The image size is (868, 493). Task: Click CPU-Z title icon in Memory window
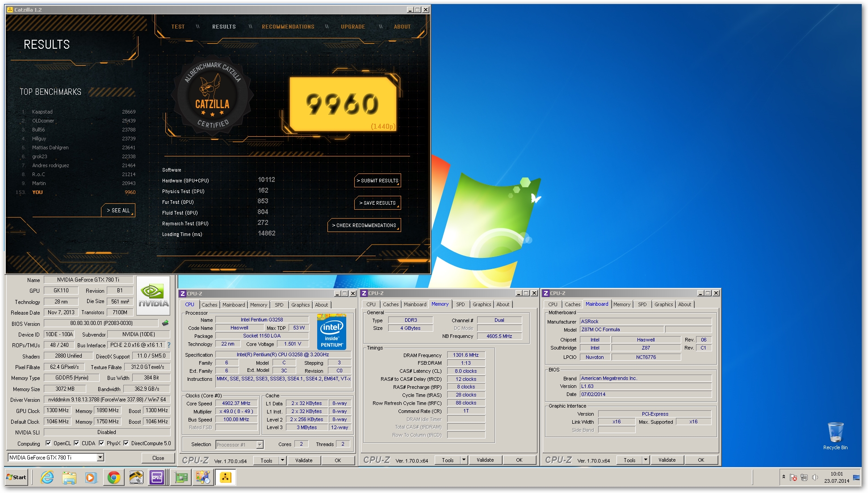click(364, 293)
